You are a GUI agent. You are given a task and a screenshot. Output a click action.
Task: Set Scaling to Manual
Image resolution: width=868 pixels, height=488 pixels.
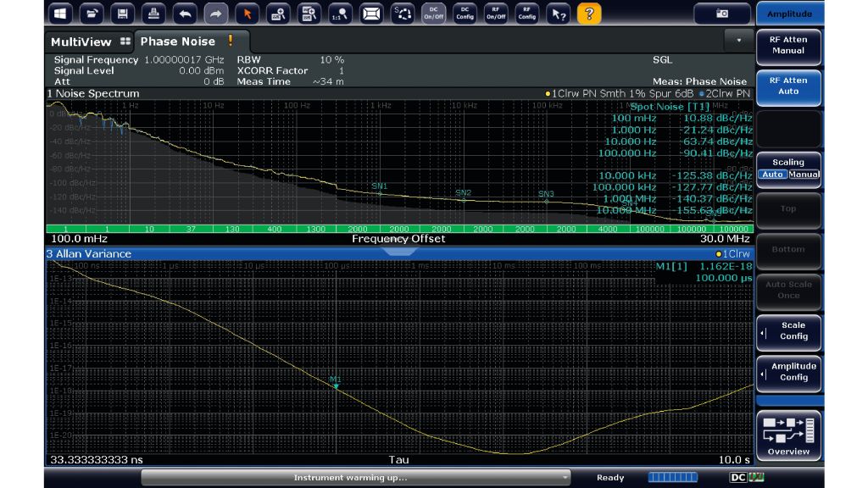pos(804,175)
